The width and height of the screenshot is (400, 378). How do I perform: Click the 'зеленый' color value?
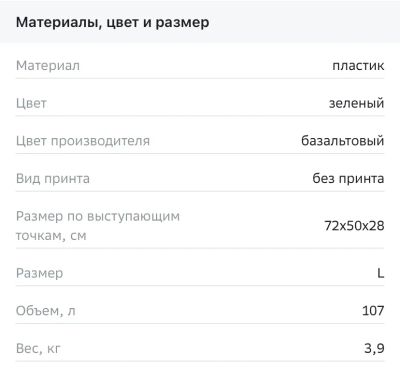click(x=357, y=103)
